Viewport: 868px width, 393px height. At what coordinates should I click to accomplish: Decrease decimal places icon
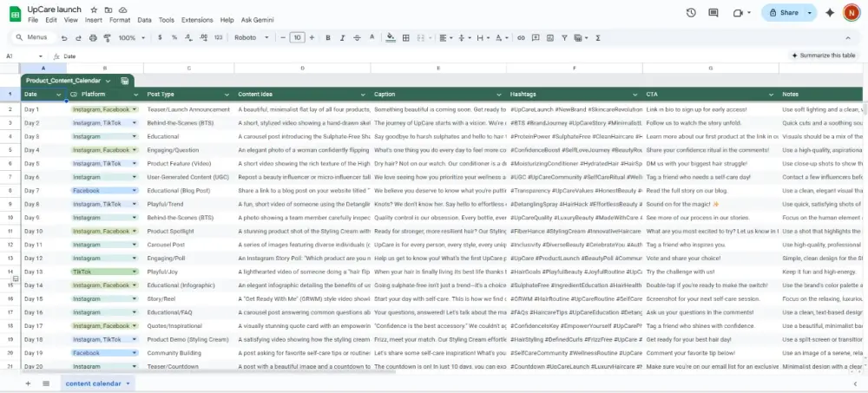188,37
